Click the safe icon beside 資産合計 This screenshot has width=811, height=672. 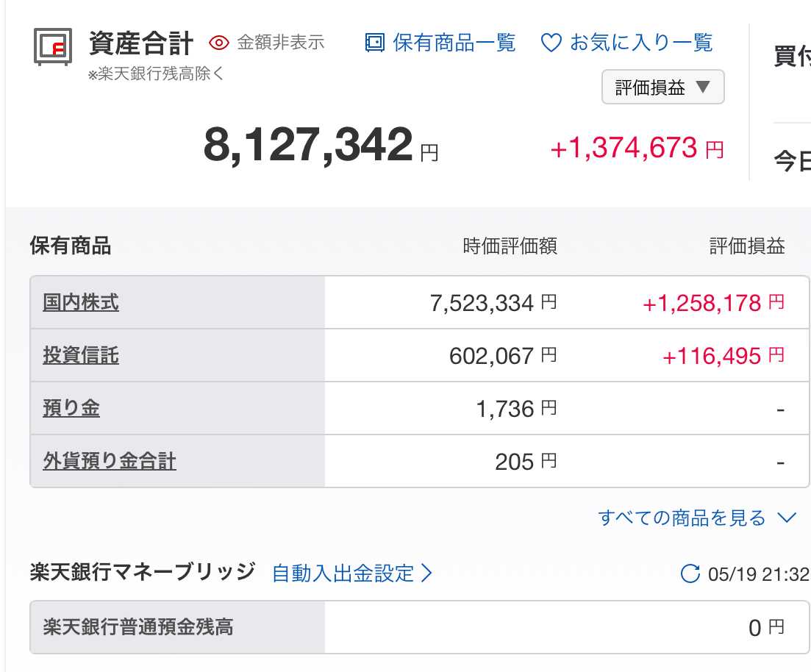pos(53,46)
